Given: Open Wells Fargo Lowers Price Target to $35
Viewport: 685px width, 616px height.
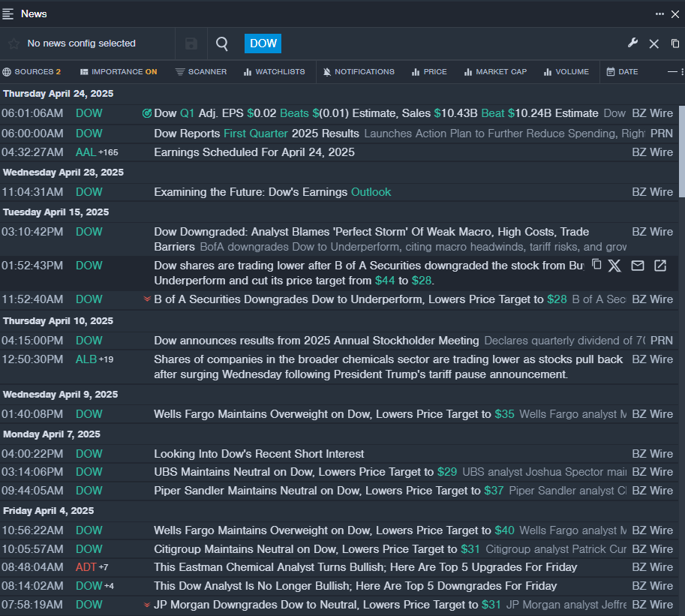Looking at the screenshot, I should [334, 414].
